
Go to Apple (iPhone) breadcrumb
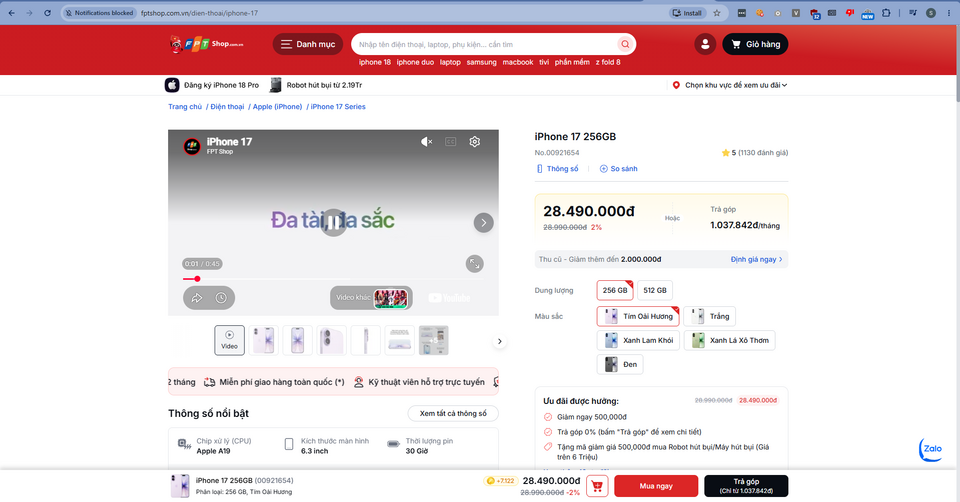pos(277,107)
